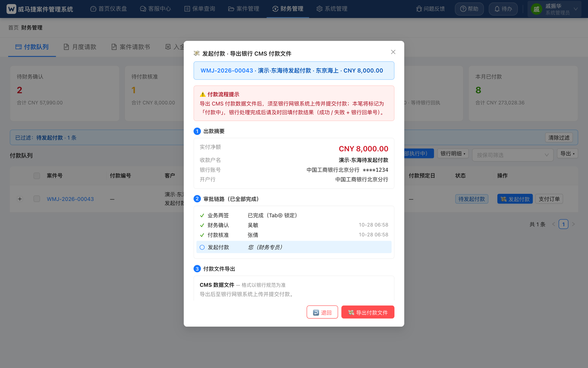Viewport: 588px width, 368px height.
Task: Open case link WMJ-2026-00043
Action: (70, 199)
